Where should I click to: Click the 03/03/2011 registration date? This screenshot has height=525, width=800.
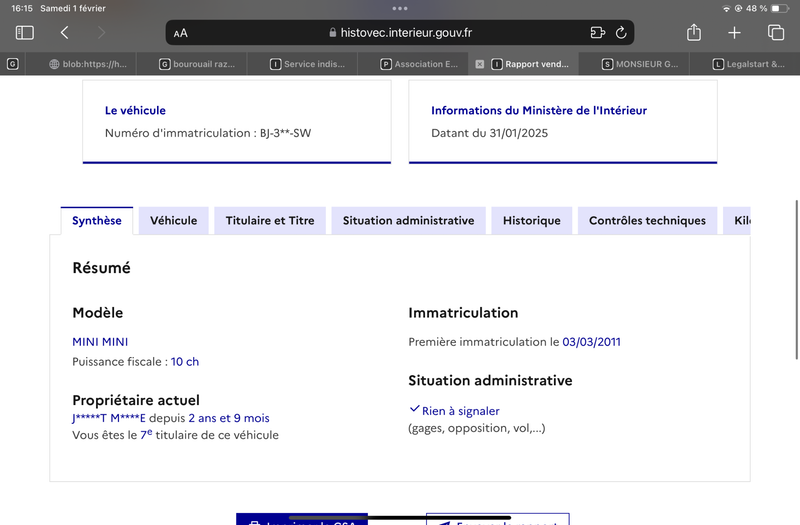[x=591, y=342]
